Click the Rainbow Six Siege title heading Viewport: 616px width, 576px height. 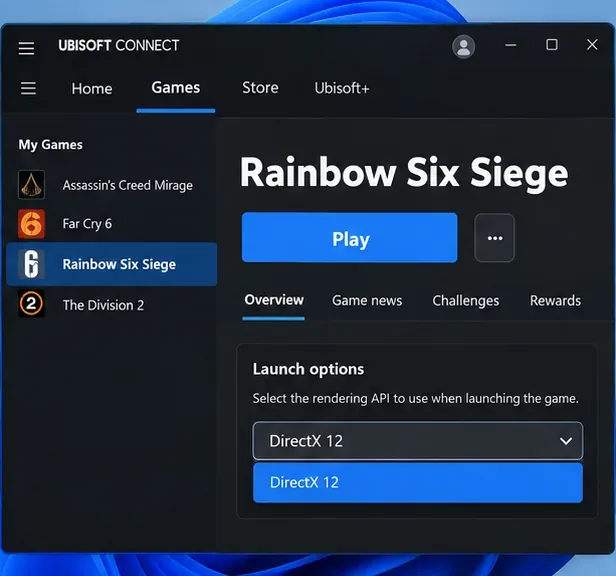click(404, 172)
